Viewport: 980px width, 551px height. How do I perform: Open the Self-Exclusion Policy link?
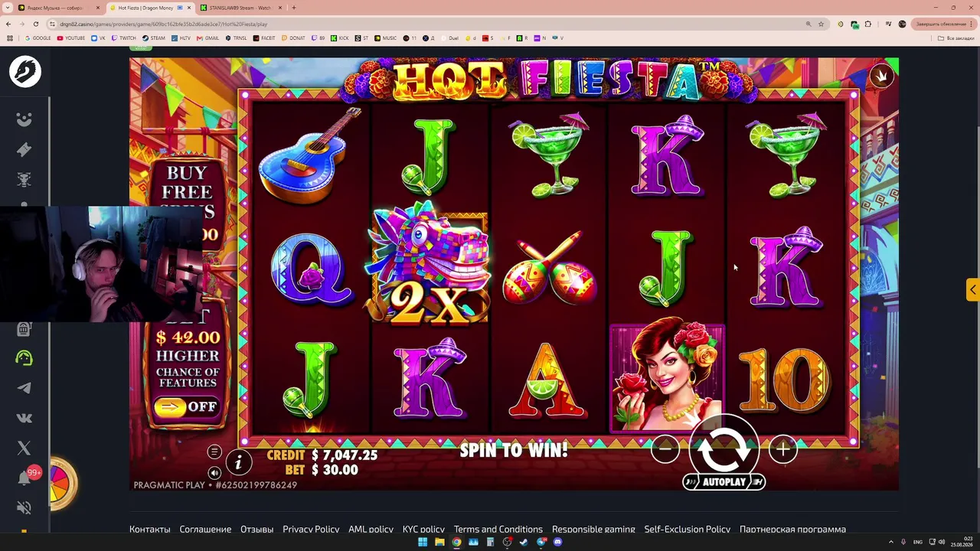(688, 529)
